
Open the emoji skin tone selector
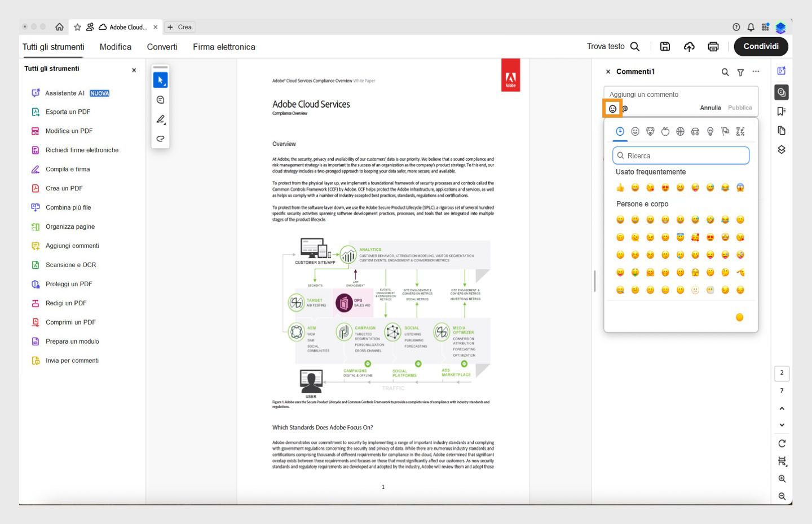[x=740, y=317]
